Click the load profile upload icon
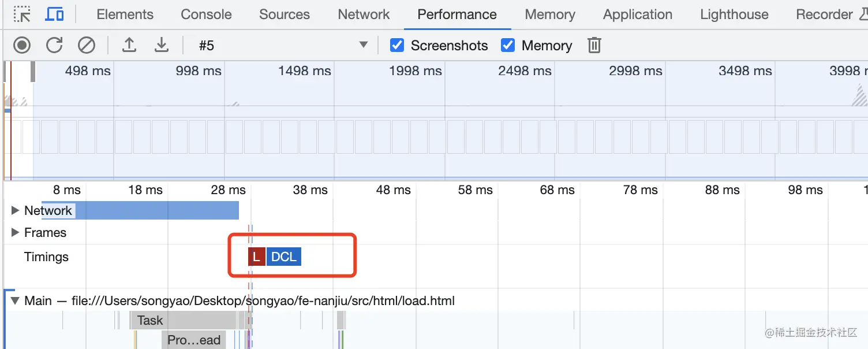This screenshot has width=868, height=349. (129, 45)
